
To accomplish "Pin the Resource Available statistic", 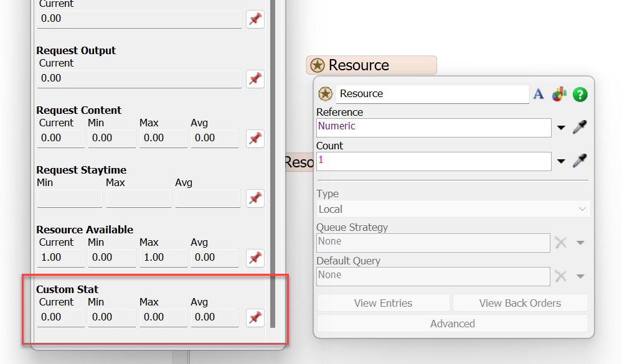I will tap(255, 258).
